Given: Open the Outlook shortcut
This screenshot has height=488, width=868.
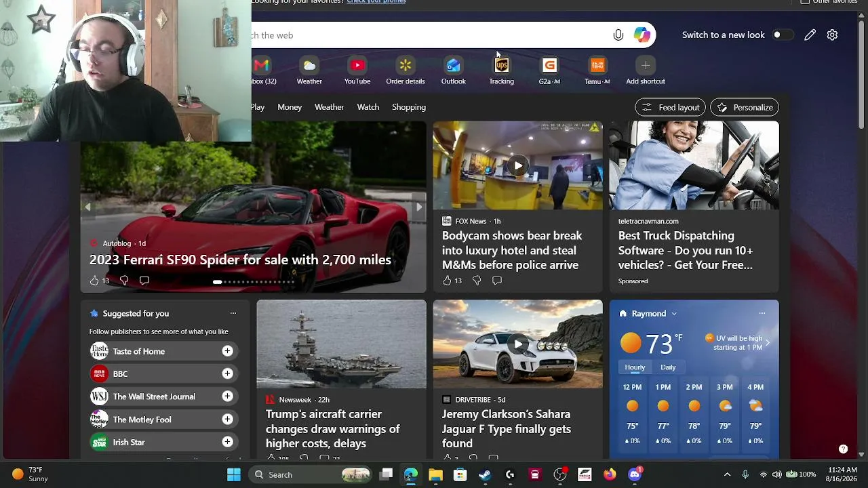Looking at the screenshot, I should [x=453, y=71].
